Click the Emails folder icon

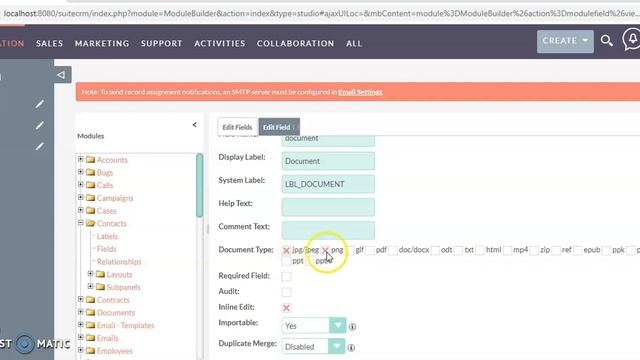[91, 338]
